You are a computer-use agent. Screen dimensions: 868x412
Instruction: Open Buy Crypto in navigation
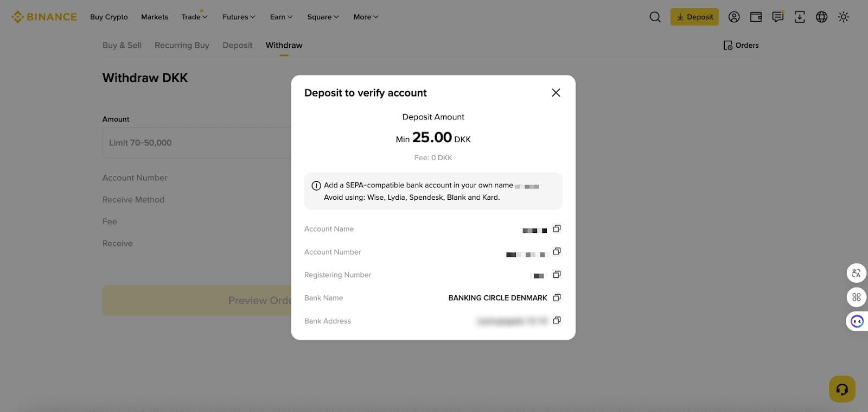point(109,17)
